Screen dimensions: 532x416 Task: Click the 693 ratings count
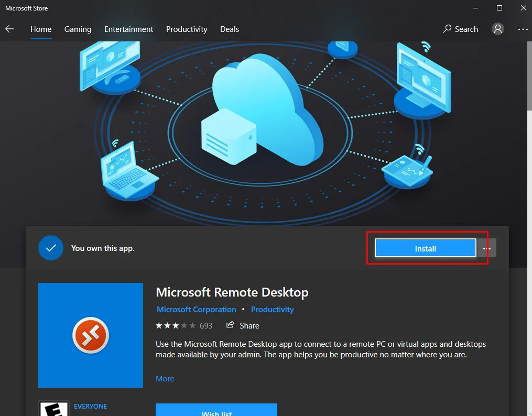coord(206,326)
